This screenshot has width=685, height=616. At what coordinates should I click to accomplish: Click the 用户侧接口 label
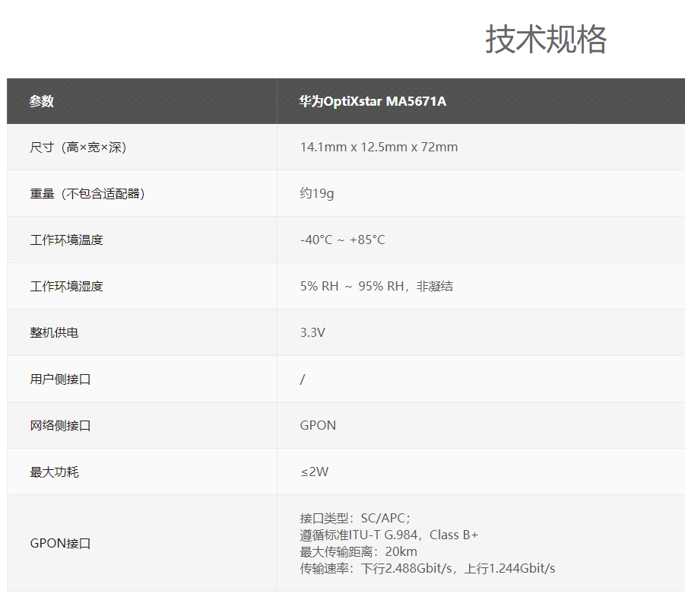[x=60, y=379]
